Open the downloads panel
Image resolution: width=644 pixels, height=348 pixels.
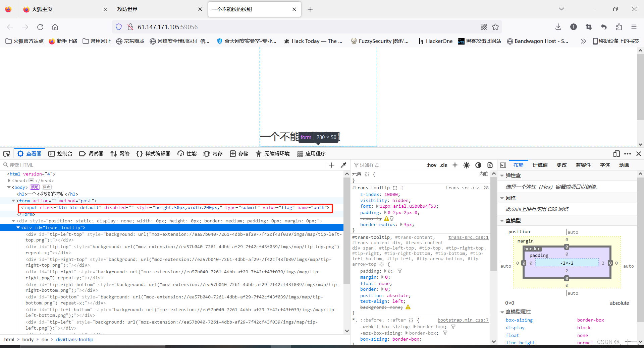click(x=558, y=27)
